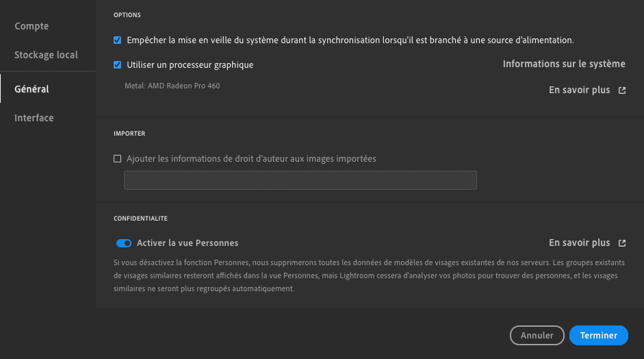This screenshot has height=359, width=644.
Task: Click En savoir plus text in Confidentialité section
Action: pos(579,243)
